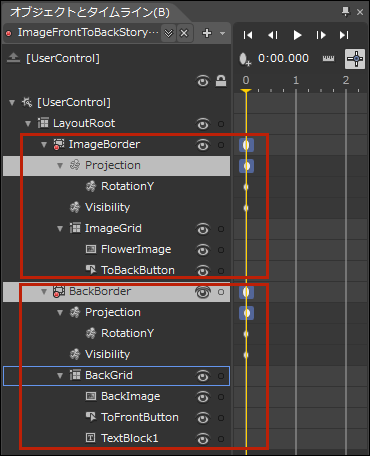Screen dimensions: 370x456
Task: Click the record keyframe icon
Action: click(x=245, y=59)
